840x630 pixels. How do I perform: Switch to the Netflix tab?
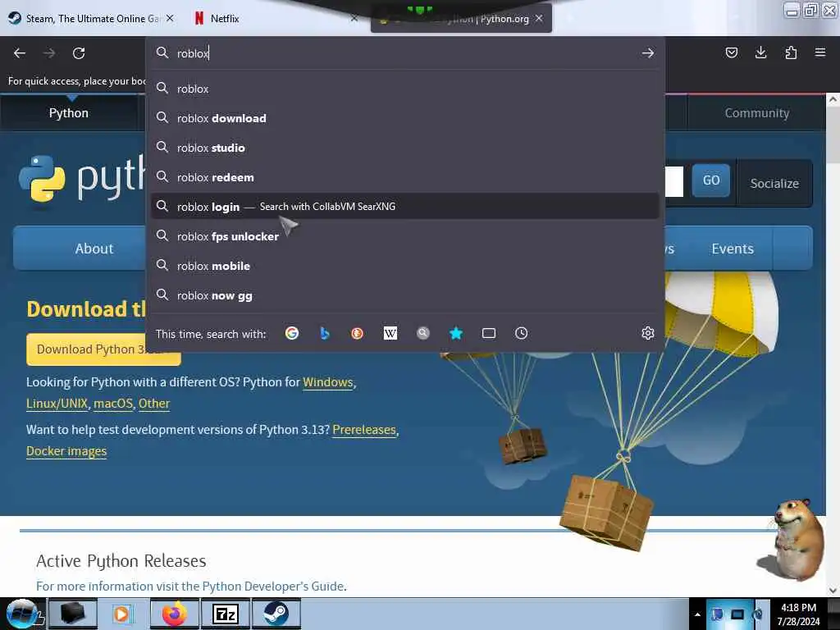[x=225, y=18]
